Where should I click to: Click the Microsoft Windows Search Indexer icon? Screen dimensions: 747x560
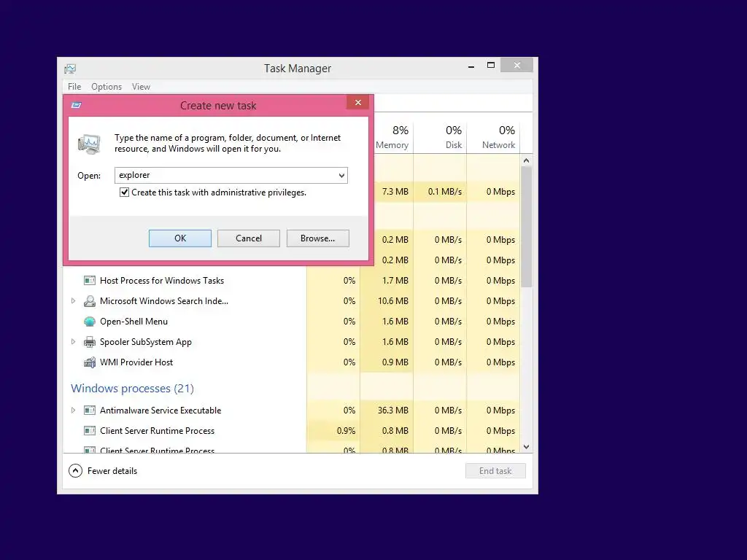90,301
